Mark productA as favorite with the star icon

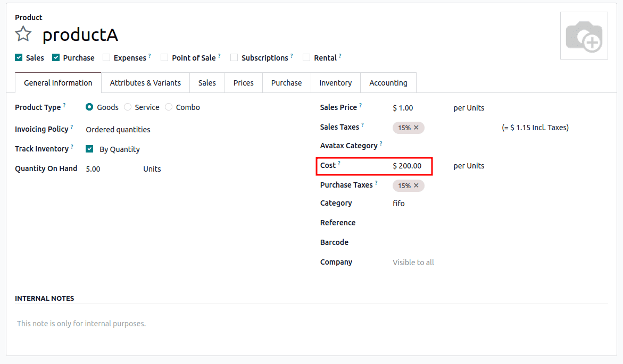[23, 34]
